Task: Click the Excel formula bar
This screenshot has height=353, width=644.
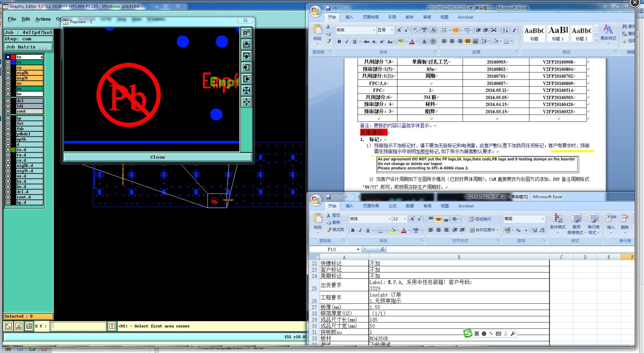Action: pyautogui.click(x=510, y=249)
